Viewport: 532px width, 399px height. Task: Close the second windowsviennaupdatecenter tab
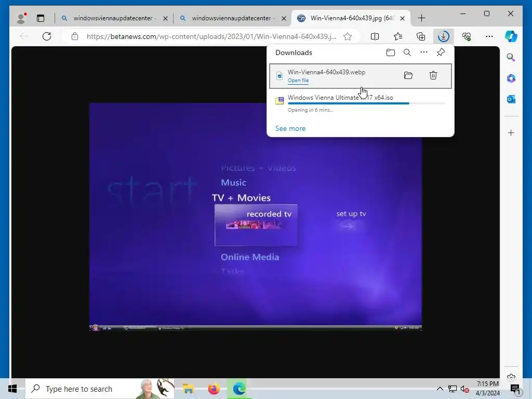point(284,18)
